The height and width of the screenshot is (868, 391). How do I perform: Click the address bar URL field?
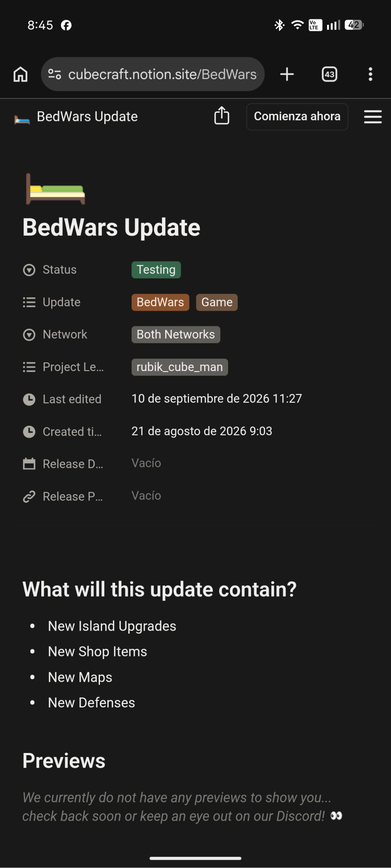point(162,74)
